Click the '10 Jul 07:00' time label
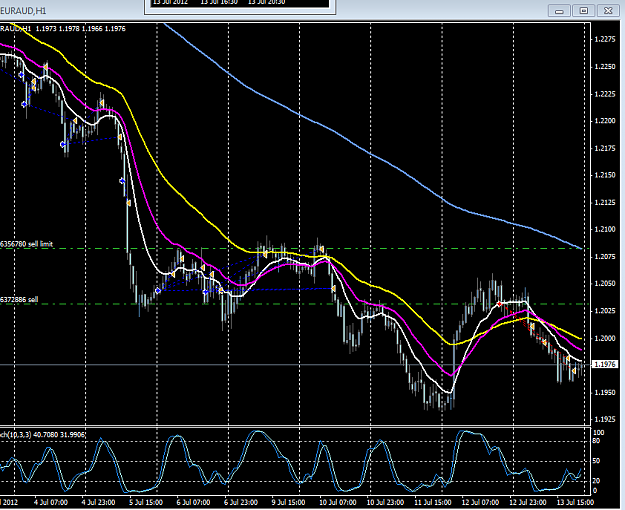The image size is (625, 510). coord(338,502)
